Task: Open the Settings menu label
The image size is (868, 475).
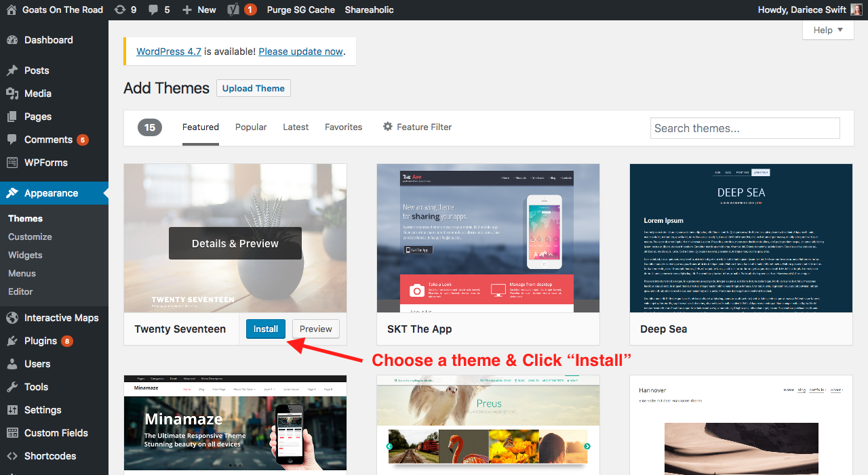Action: (x=43, y=410)
